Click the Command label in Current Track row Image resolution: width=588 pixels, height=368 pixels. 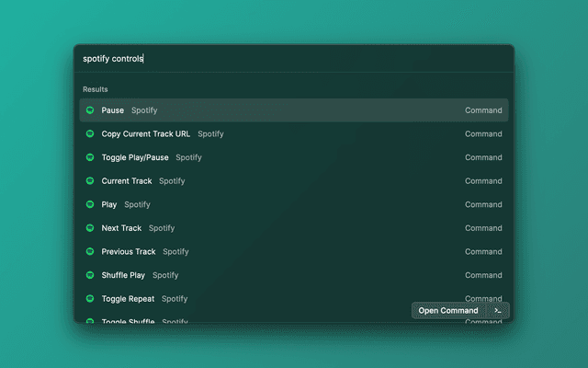coord(483,181)
